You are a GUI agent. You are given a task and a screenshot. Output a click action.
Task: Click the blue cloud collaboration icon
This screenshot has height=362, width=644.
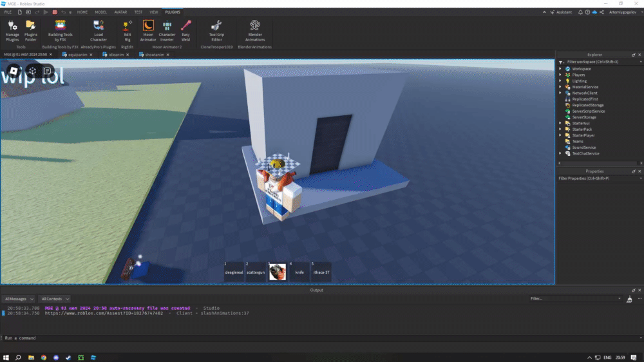click(x=594, y=12)
